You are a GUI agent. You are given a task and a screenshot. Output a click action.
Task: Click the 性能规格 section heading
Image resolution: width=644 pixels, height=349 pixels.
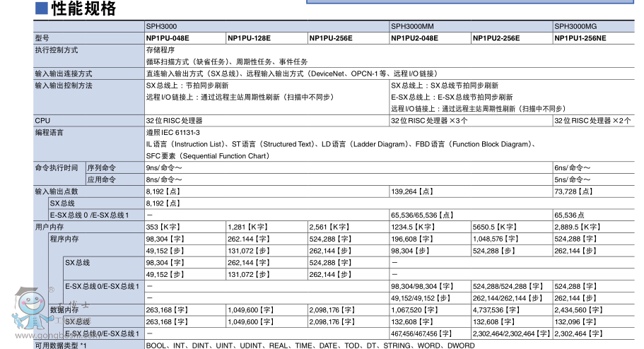[83, 9]
